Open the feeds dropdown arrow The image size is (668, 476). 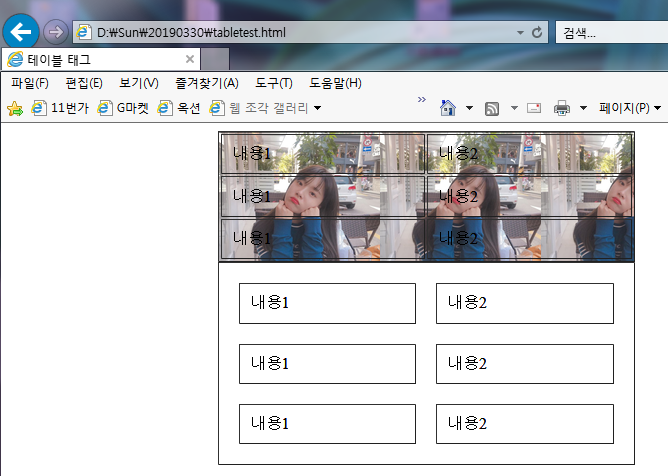pos(514,108)
